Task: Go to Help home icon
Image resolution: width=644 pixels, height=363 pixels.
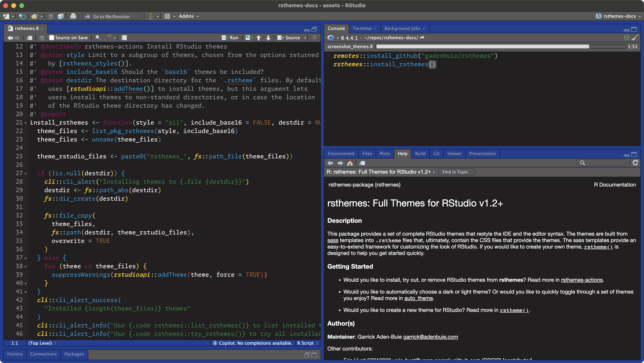Action: (350, 163)
